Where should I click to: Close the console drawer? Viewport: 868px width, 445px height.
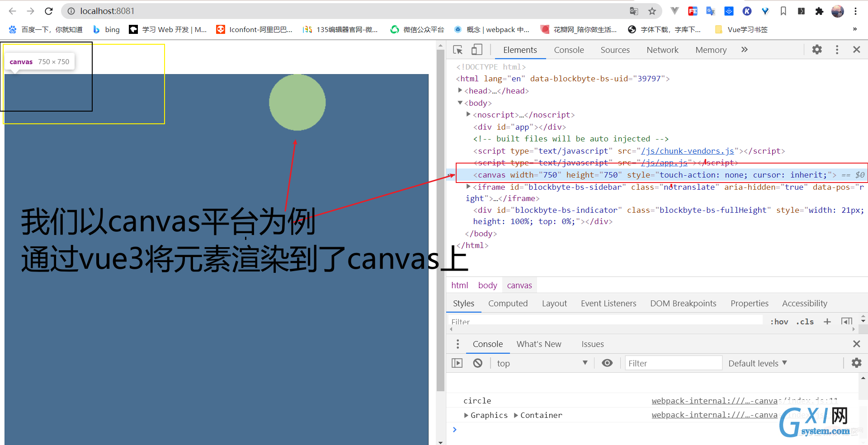856,344
